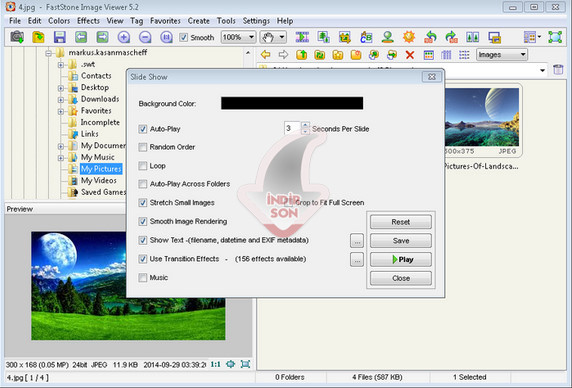Click the Save As floppy icon
The width and height of the screenshot is (572, 388).
coord(59,37)
